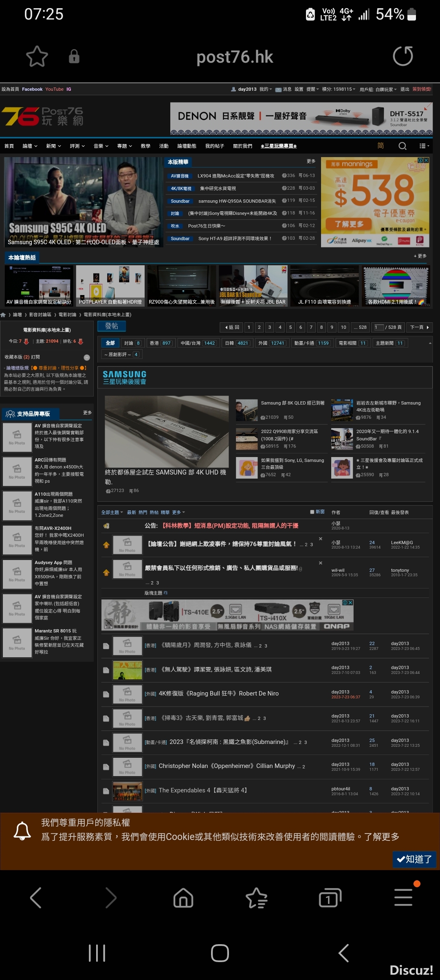This screenshot has width=440, height=980.
Task: Toggle the 新窗 new-window checkbox
Action: click(x=312, y=512)
